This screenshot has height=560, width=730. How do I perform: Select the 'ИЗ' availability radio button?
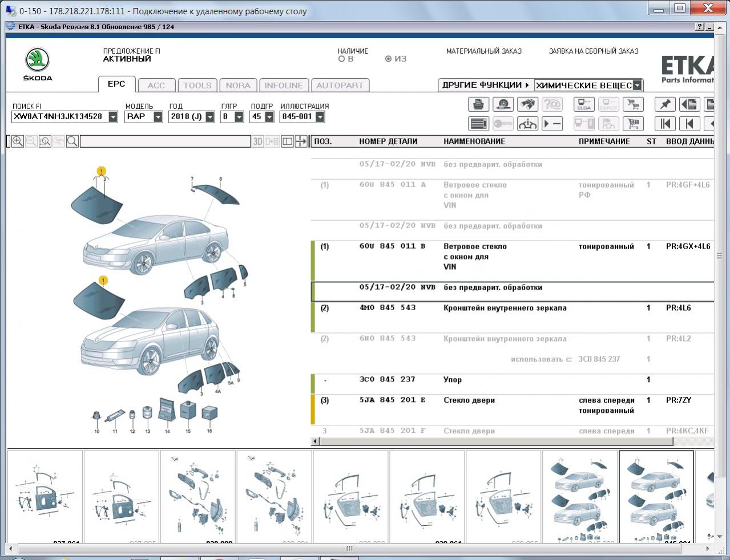pos(389,59)
